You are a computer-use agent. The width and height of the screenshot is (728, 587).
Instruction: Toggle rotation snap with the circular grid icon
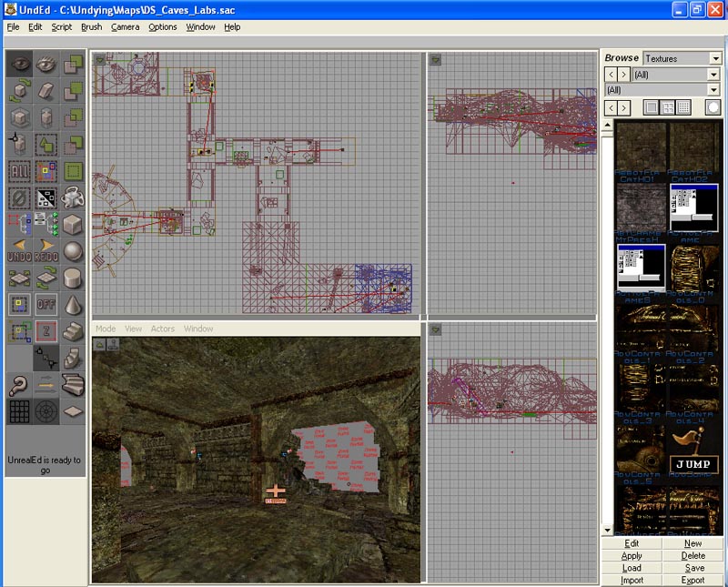click(46, 412)
